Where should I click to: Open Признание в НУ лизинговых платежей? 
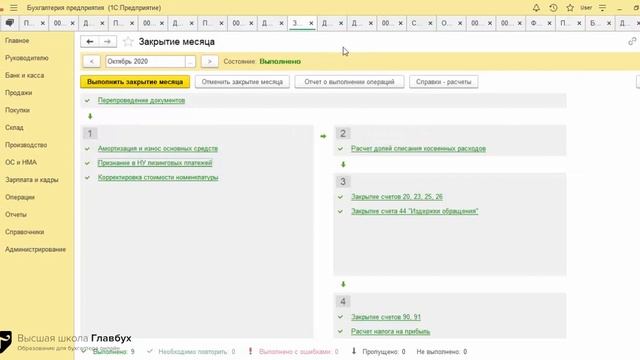155,163
